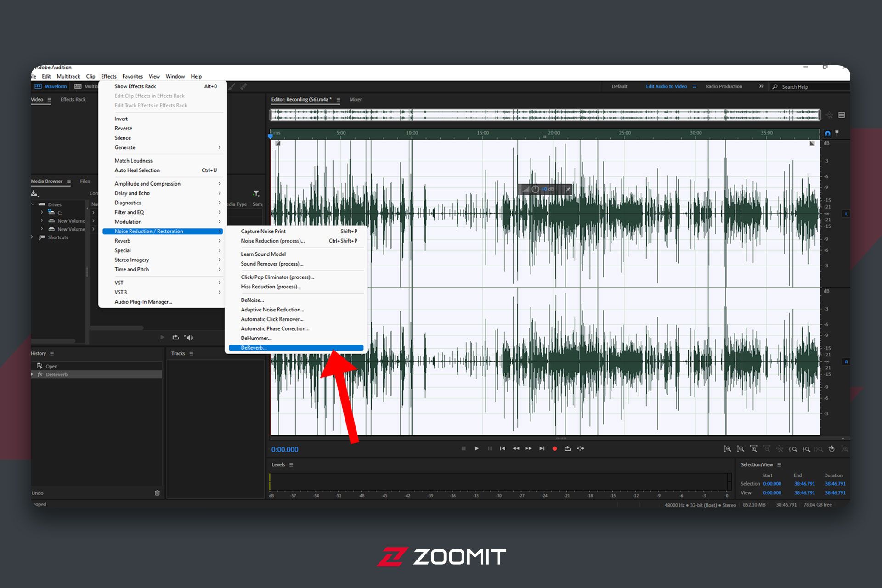Open workspace overflow chevron menu
The image size is (882, 588).
[761, 86]
